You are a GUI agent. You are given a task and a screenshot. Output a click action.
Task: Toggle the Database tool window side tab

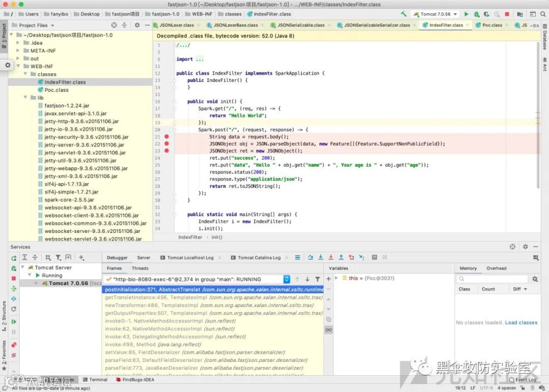tap(545, 37)
